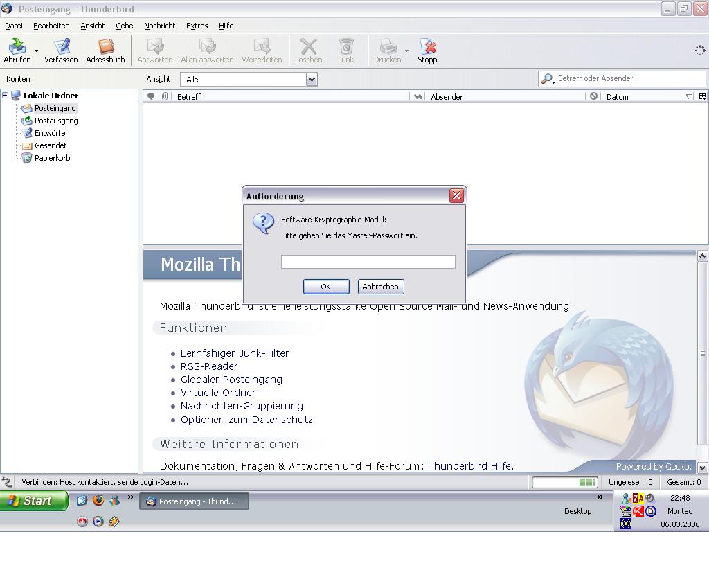This screenshot has height=588, width=709.
Task: Sort by junk status column icon
Action: point(593,96)
